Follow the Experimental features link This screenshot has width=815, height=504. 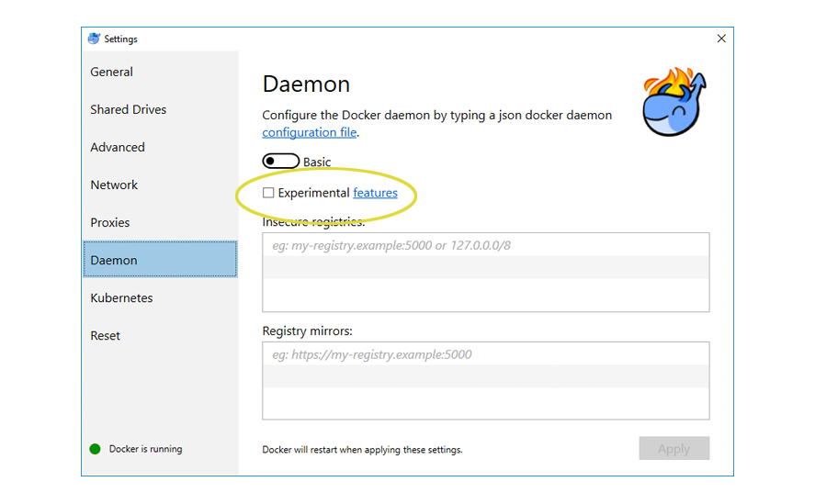[x=375, y=193]
